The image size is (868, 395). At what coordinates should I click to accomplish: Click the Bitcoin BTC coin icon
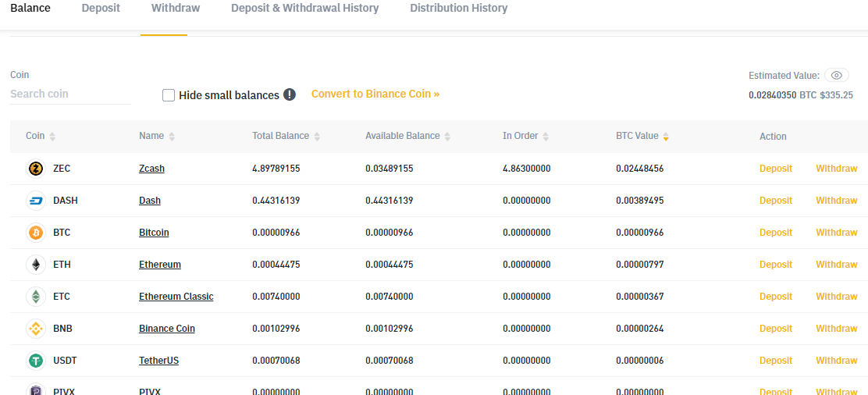pyautogui.click(x=35, y=233)
